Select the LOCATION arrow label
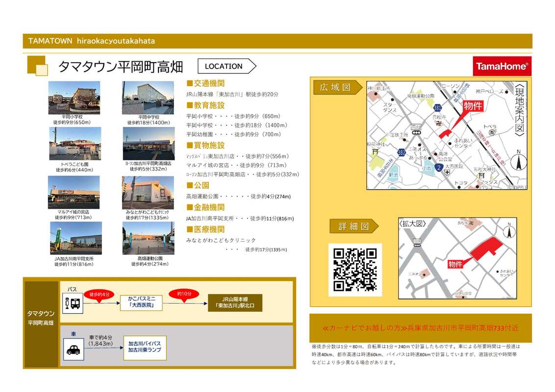The height and width of the screenshot is (392, 555). 227,66
